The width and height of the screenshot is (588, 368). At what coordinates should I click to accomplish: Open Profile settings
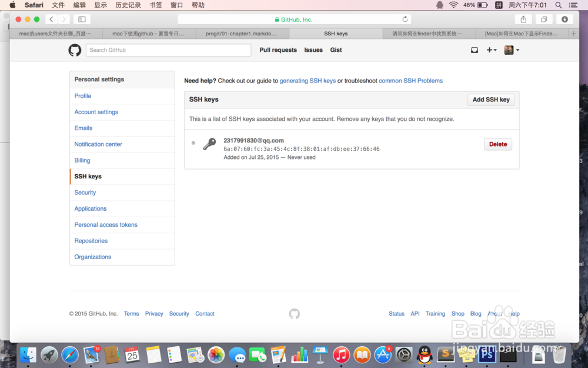coord(122,96)
